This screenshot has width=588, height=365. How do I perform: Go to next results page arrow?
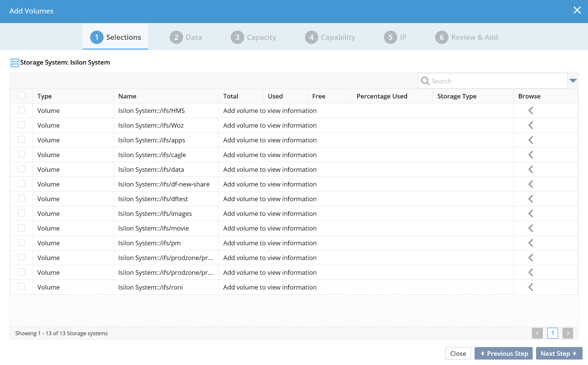568,333
